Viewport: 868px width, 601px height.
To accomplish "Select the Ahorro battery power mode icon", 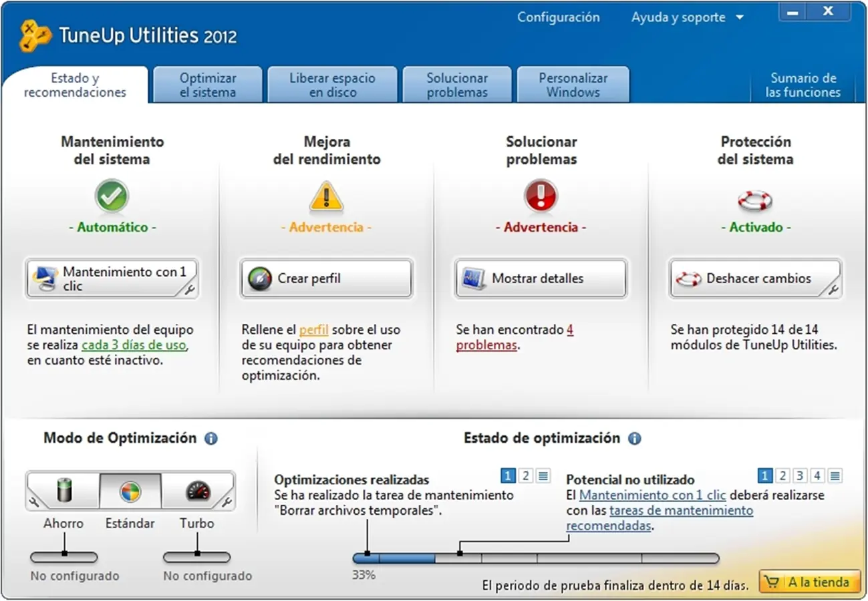I will coord(63,491).
